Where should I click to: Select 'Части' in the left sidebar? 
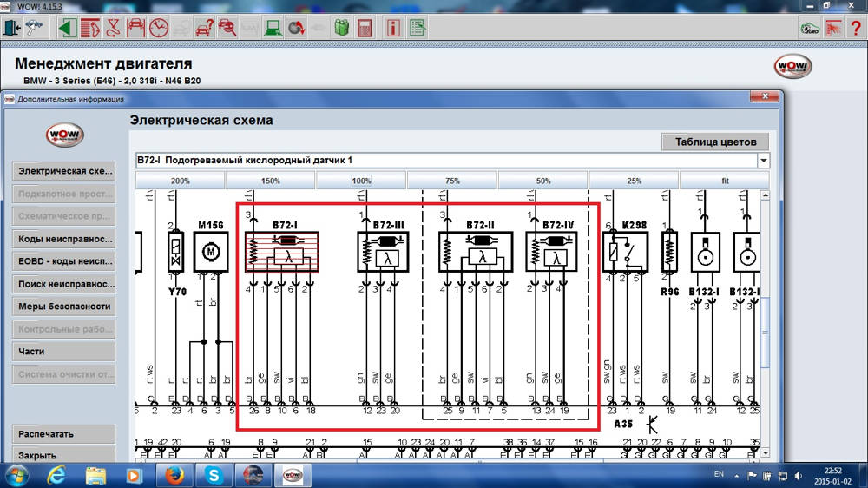[x=62, y=352]
